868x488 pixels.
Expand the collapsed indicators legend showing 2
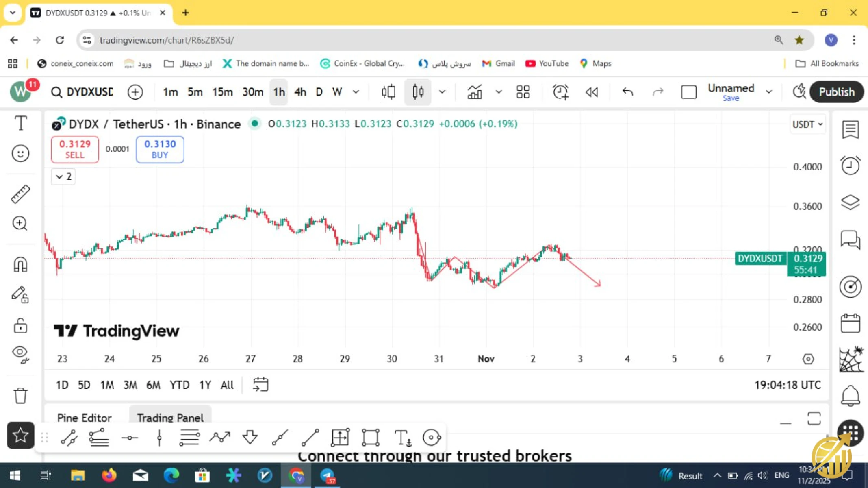63,176
